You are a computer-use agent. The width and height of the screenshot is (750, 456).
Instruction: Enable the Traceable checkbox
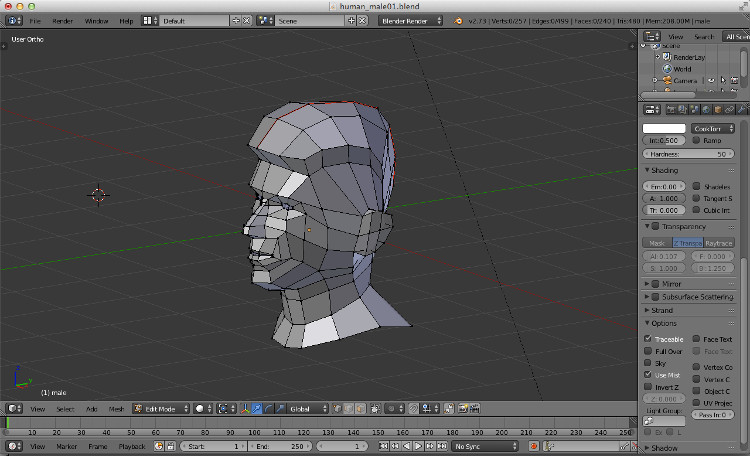pyautogui.click(x=648, y=340)
